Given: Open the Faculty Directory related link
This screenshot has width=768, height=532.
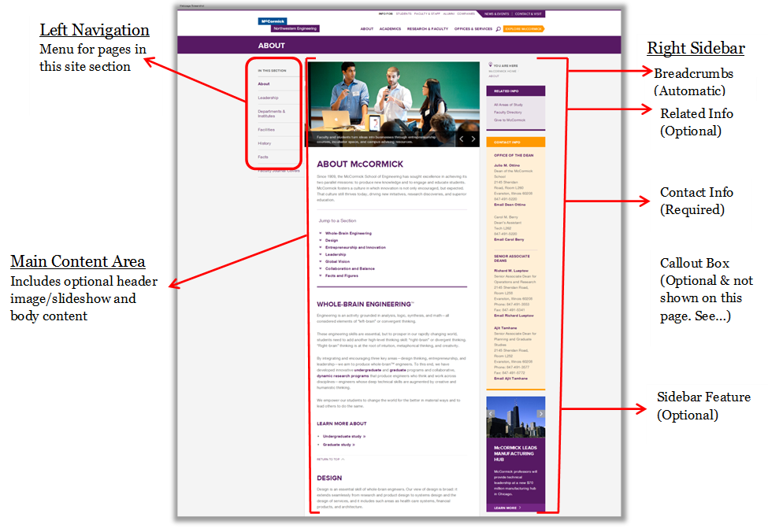Looking at the screenshot, I should coord(508,112).
